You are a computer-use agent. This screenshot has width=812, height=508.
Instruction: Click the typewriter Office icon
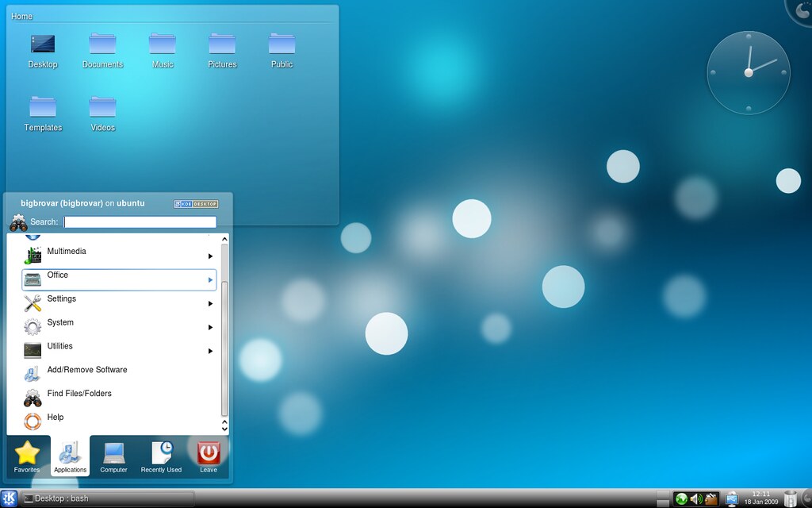point(33,279)
